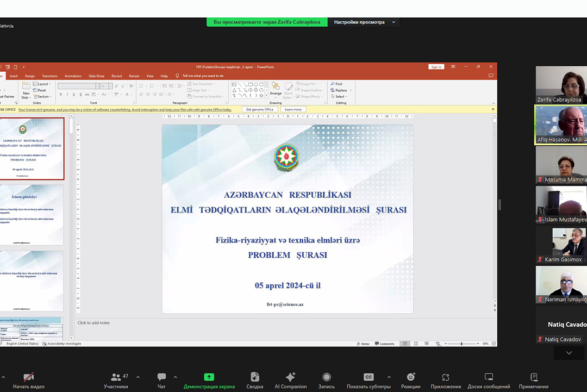587x392 pixels.
Task: Expand the Shape Fill dropdown
Action: point(315,84)
